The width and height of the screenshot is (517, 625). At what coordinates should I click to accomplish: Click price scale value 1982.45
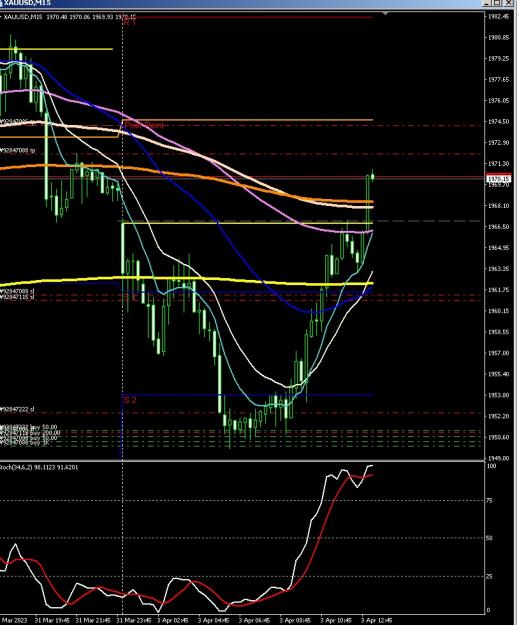coord(498,17)
